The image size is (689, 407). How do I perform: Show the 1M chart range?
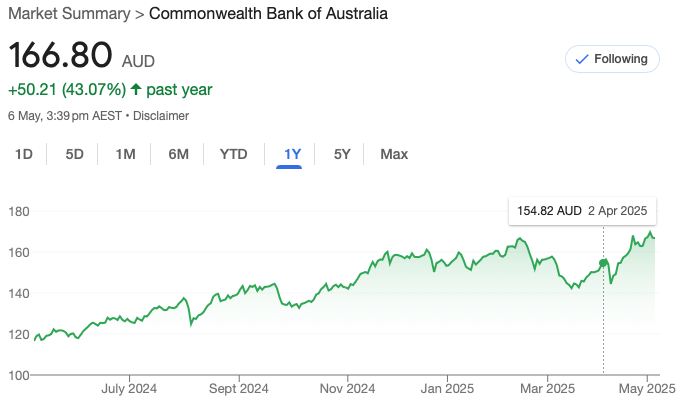click(125, 154)
